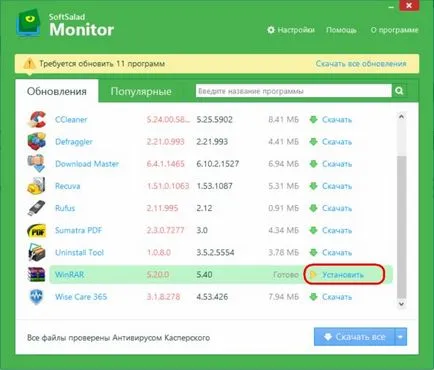Click the new version 5.25.5902 for CCleaner

tap(214, 120)
